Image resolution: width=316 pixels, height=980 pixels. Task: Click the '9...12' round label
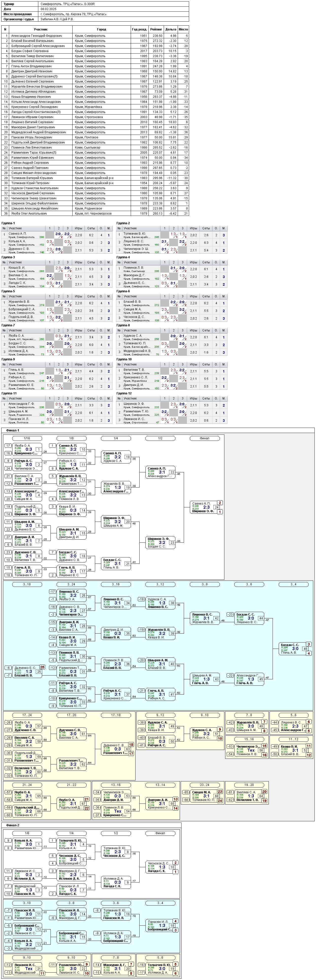(x=160, y=715)
